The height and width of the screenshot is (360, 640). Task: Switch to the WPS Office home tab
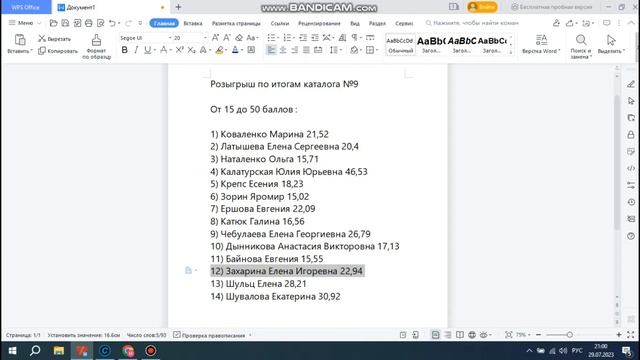[x=26, y=7]
